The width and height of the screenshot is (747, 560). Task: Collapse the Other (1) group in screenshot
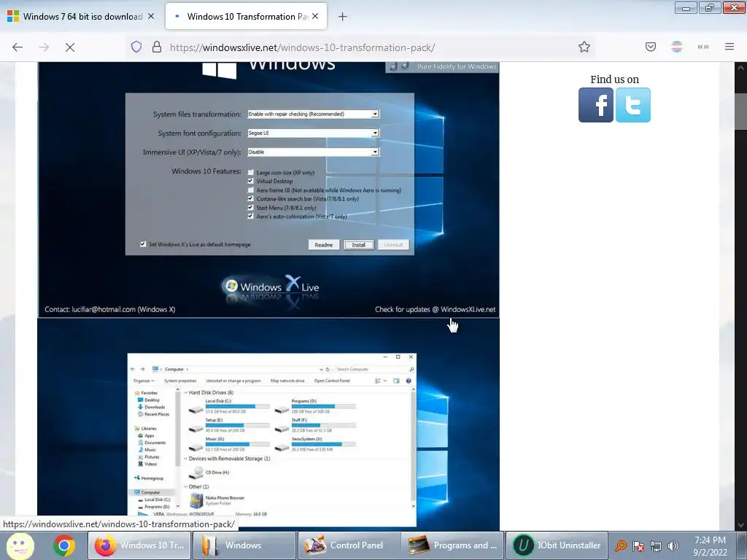186,486
